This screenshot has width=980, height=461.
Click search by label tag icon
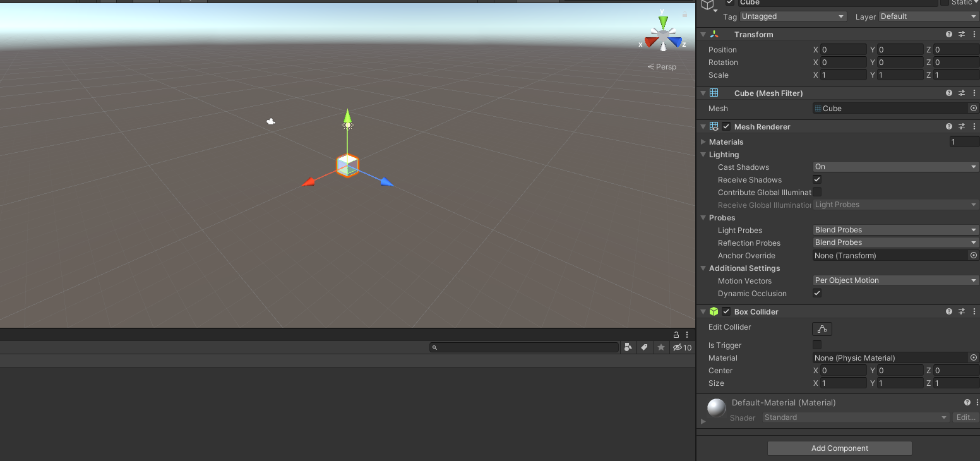click(644, 347)
